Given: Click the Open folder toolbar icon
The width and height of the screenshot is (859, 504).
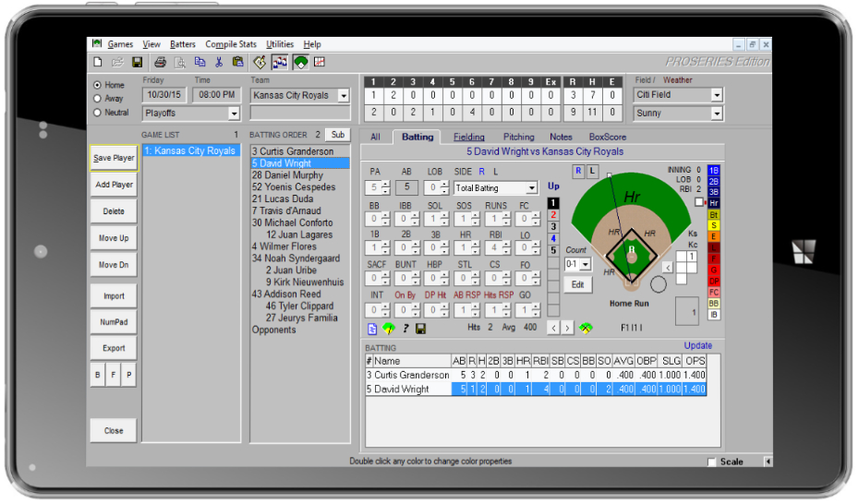Looking at the screenshot, I should [x=117, y=62].
